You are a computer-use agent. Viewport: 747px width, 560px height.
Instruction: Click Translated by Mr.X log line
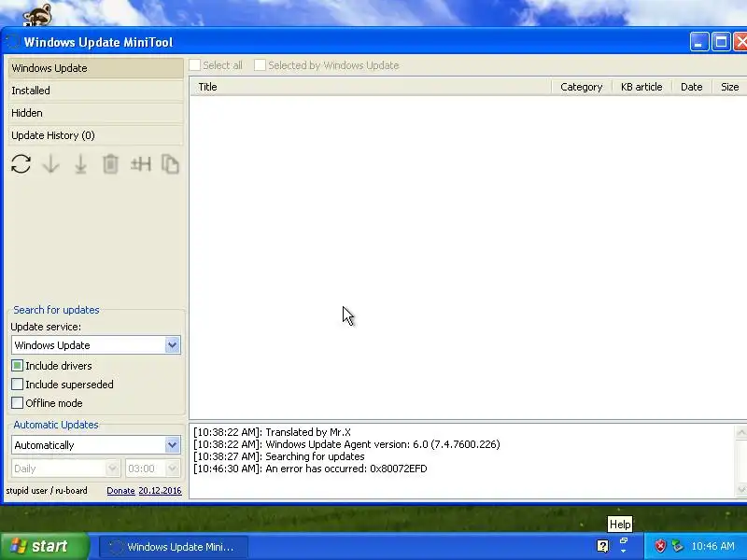(x=272, y=432)
